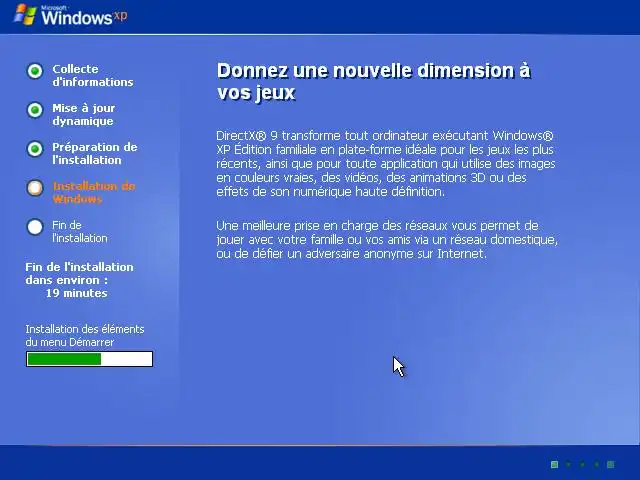Image resolution: width=640 pixels, height=480 pixels.
Task: Click the green installation progress bar
Action: pos(89,359)
